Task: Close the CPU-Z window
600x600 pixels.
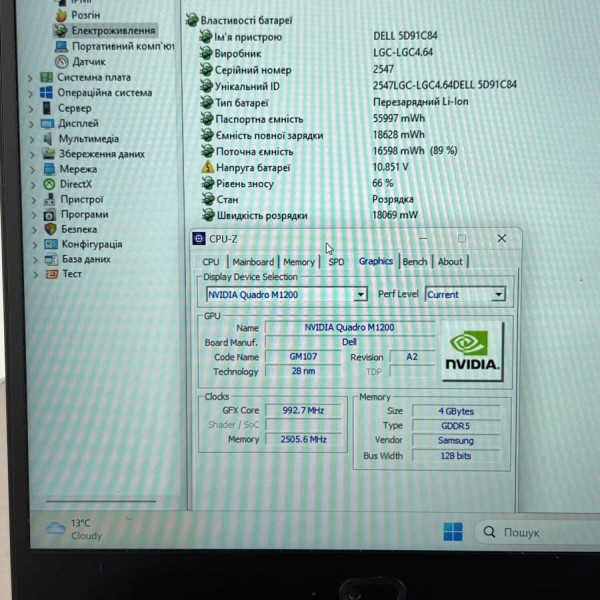Action: click(x=502, y=238)
